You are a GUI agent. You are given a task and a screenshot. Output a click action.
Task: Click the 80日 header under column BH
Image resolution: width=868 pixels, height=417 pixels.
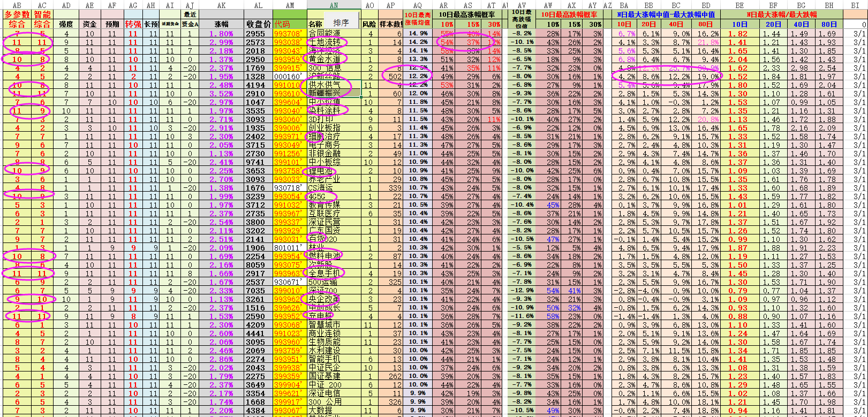coord(829,24)
